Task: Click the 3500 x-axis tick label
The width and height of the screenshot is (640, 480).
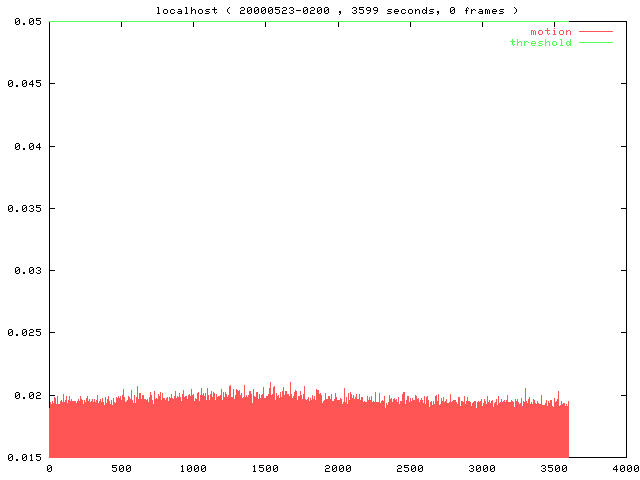Action: point(554,469)
